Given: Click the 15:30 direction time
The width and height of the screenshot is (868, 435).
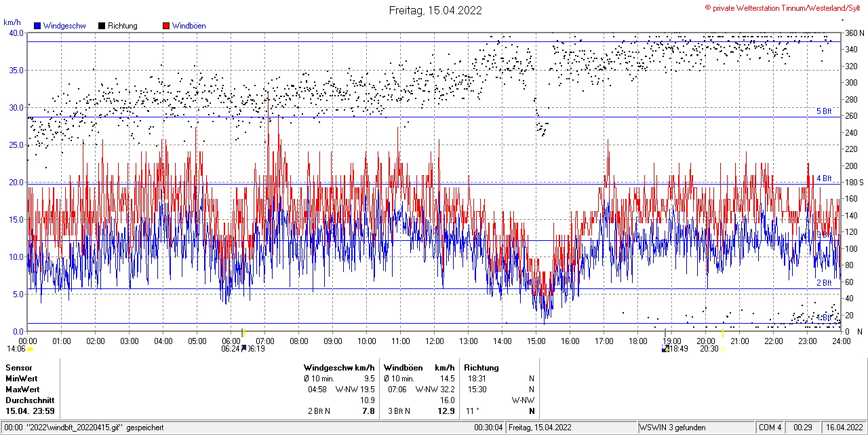Looking at the screenshot, I should pyautogui.click(x=477, y=389).
